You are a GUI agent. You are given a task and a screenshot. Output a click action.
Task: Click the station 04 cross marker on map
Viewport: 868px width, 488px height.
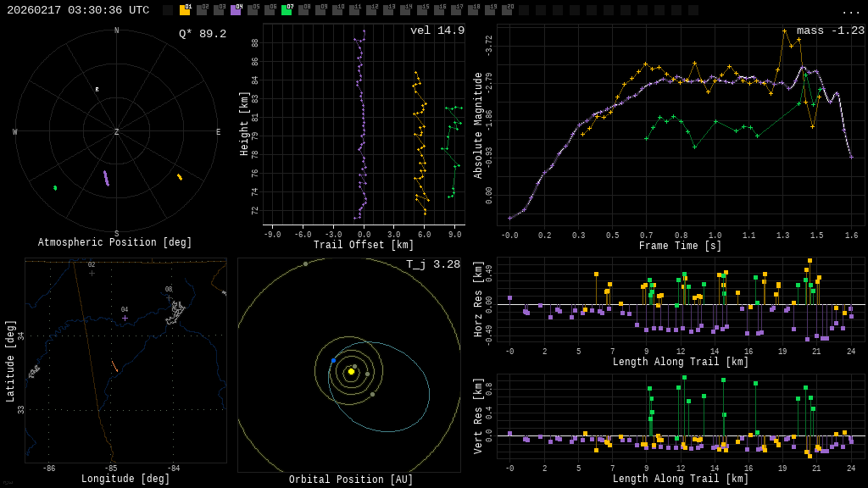[125, 318]
